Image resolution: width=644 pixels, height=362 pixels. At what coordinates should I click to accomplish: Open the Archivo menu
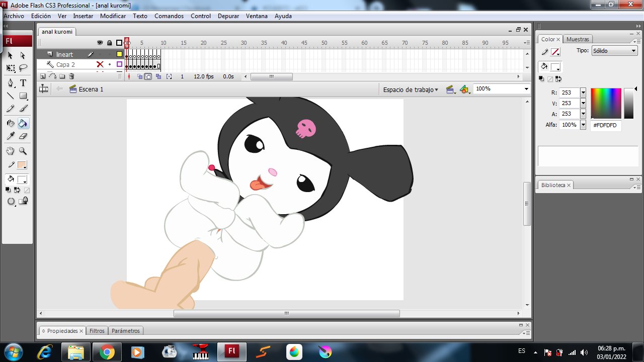point(14,16)
